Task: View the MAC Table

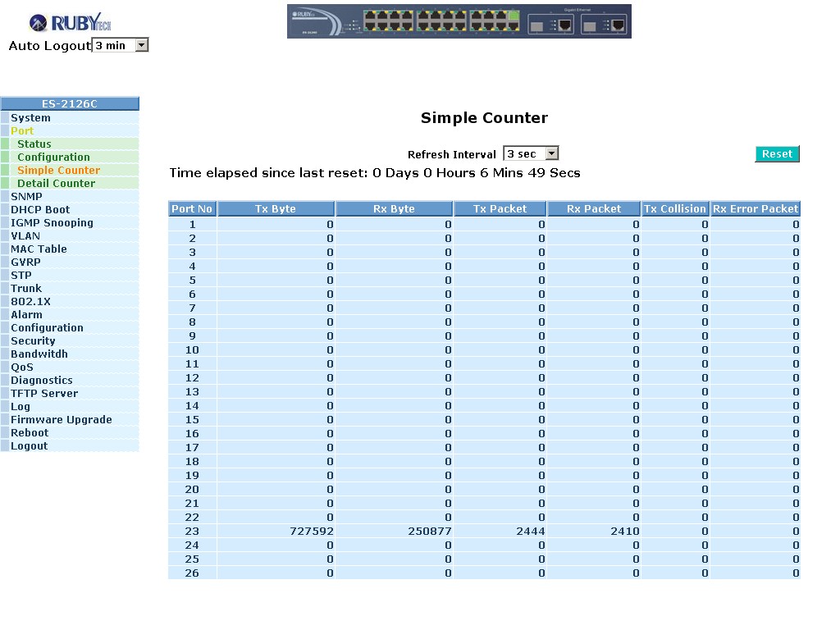Action: pos(39,249)
